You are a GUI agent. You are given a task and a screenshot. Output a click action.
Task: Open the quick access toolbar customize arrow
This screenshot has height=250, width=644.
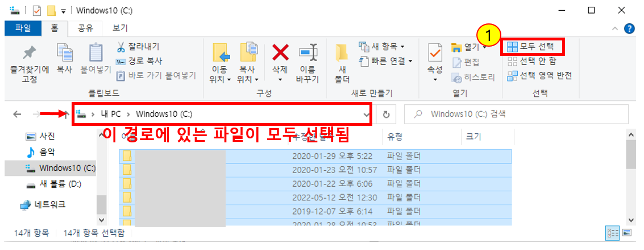tap(63, 11)
